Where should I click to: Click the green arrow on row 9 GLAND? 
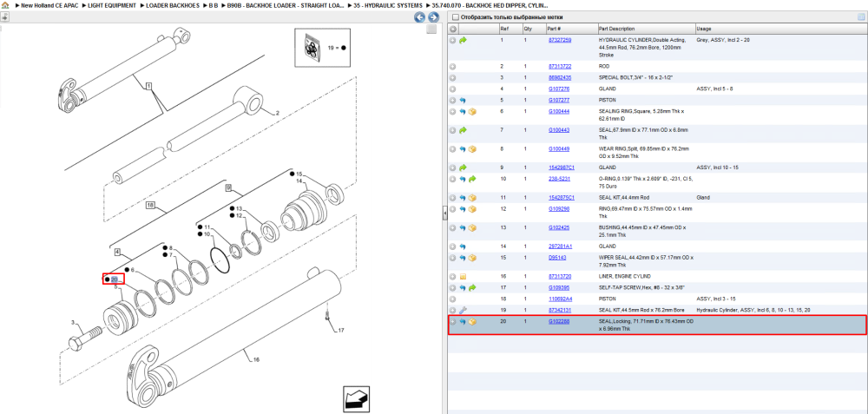463,168
